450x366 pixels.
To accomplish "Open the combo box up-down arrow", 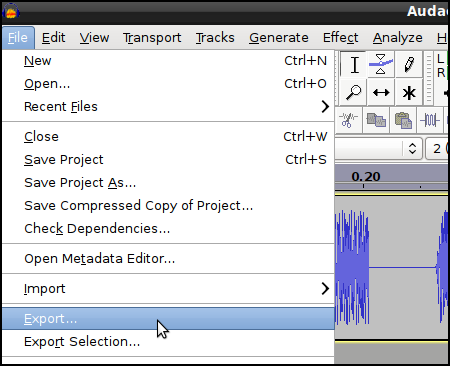I will pos(412,148).
